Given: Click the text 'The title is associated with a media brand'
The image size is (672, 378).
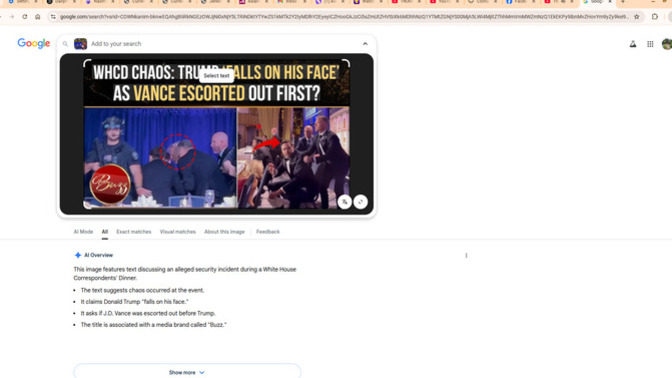Looking at the screenshot, I should pos(136,325).
